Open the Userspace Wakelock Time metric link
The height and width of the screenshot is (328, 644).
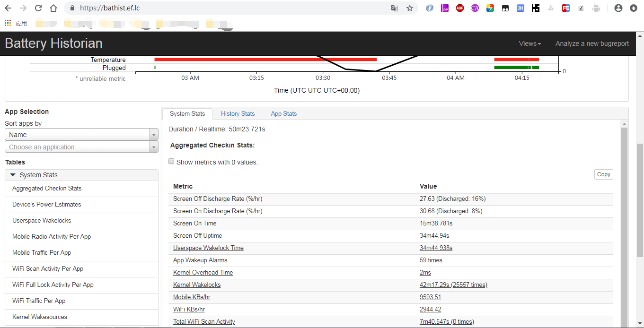point(208,248)
